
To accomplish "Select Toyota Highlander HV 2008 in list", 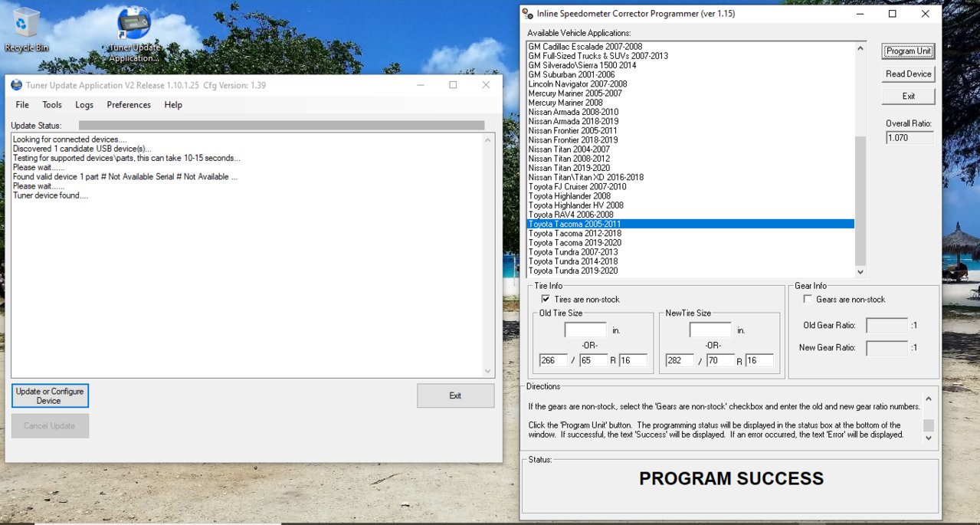I will (x=690, y=205).
